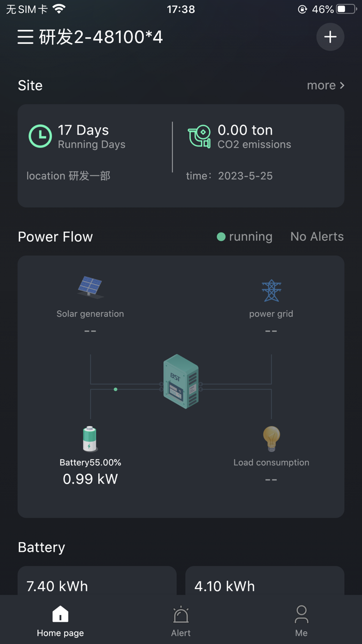Switch to the Alert tab

click(180, 620)
